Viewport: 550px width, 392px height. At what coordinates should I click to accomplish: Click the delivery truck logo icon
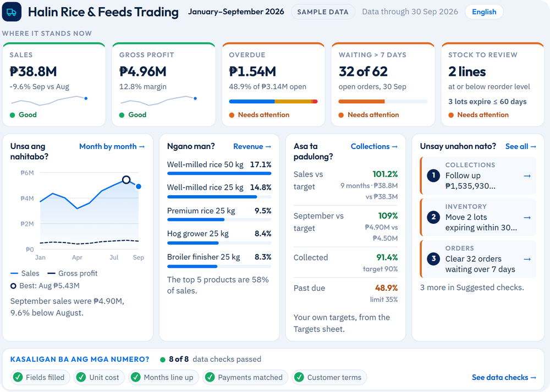tap(12, 12)
